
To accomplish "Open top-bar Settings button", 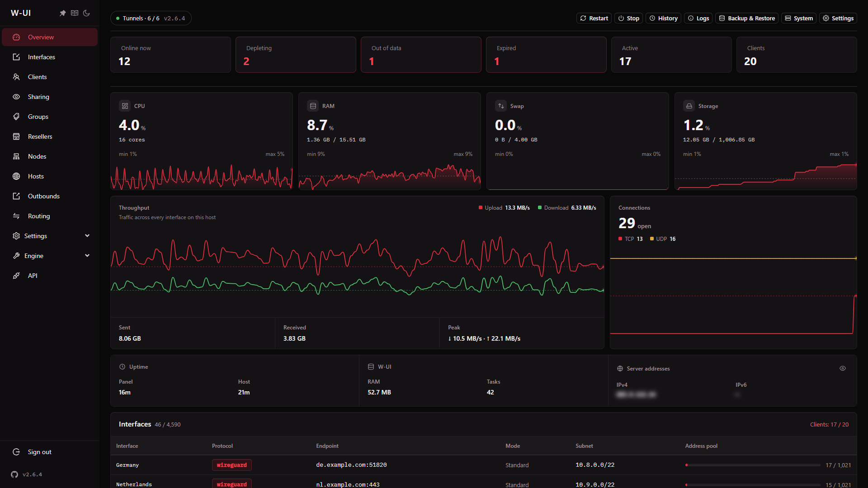I will (x=838, y=18).
